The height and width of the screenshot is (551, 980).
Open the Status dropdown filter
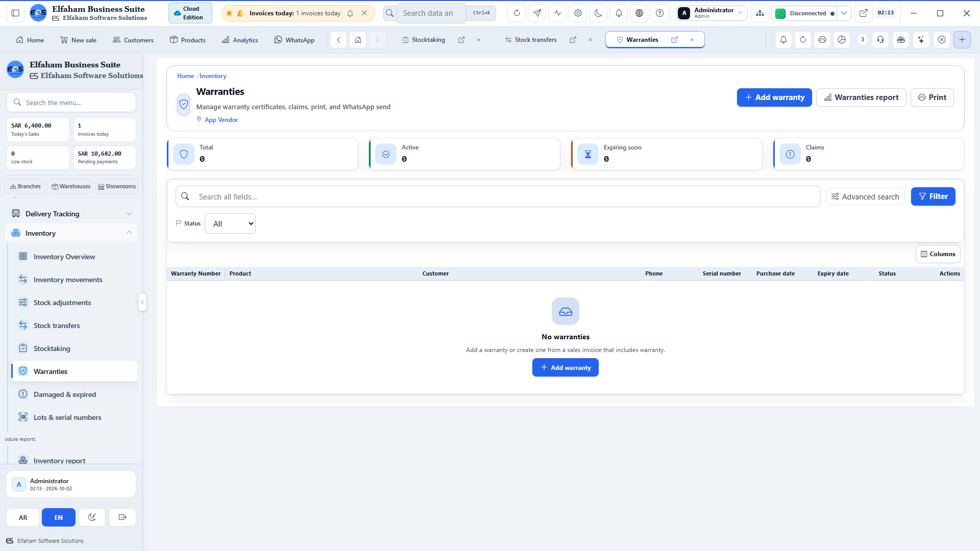(230, 223)
